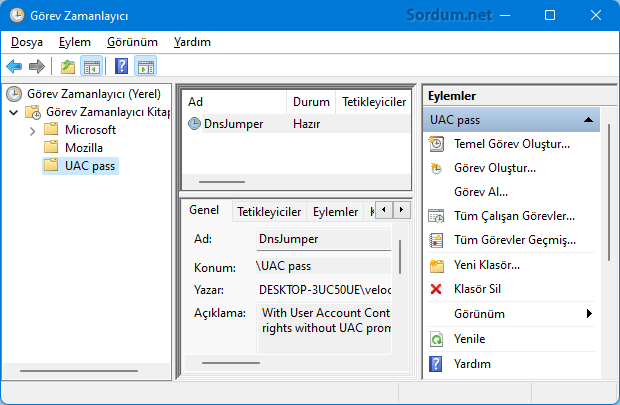This screenshot has width=620, height=405.
Task: Select the Mozilla tree item
Action: pos(84,148)
